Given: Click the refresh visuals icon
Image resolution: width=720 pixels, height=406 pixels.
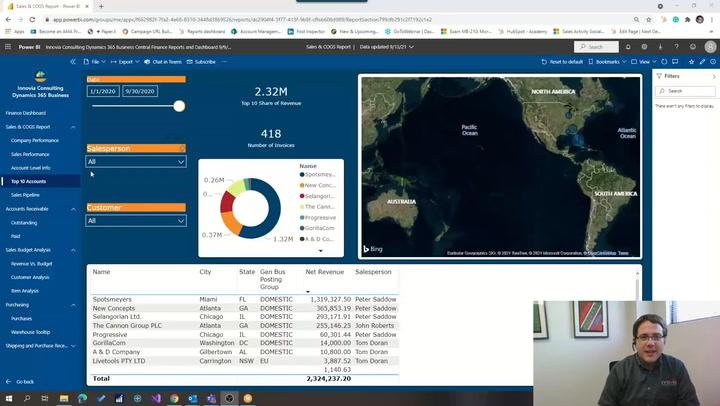Looking at the screenshot, I should pyautogui.click(x=664, y=62).
